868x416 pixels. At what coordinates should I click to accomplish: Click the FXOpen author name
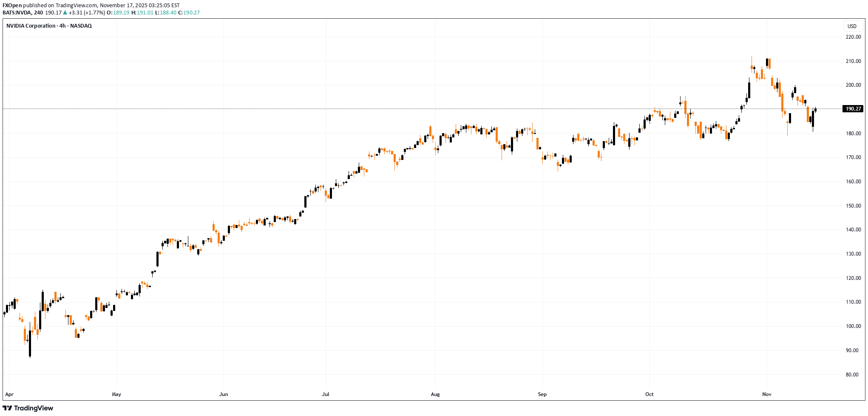pyautogui.click(x=12, y=6)
